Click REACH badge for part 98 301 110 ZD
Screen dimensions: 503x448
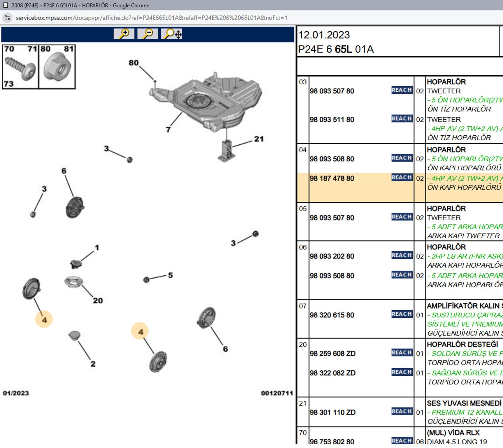pos(402,412)
